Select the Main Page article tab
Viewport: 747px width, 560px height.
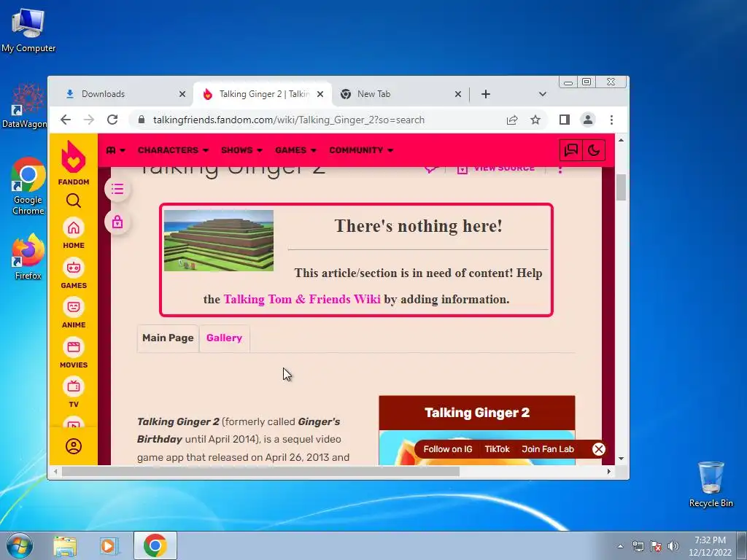pyautogui.click(x=168, y=338)
